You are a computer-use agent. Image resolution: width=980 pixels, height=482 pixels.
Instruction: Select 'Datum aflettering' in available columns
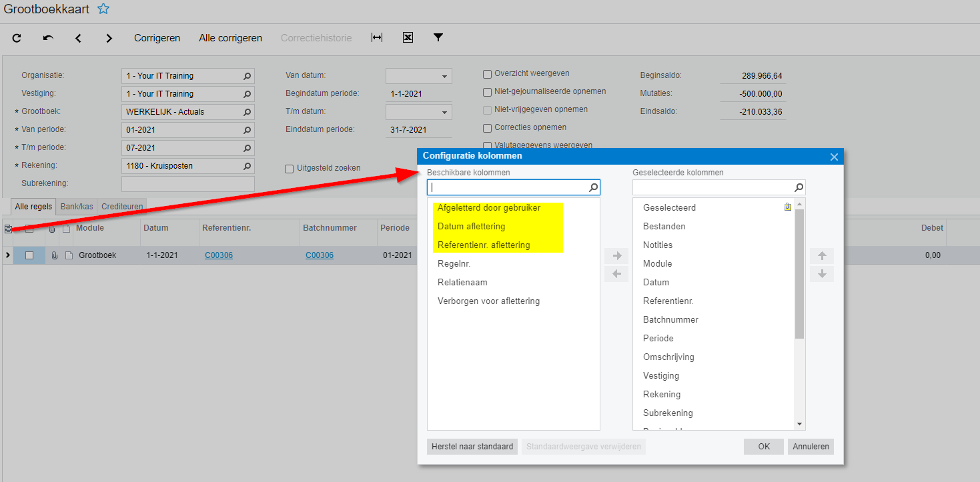(x=514, y=227)
